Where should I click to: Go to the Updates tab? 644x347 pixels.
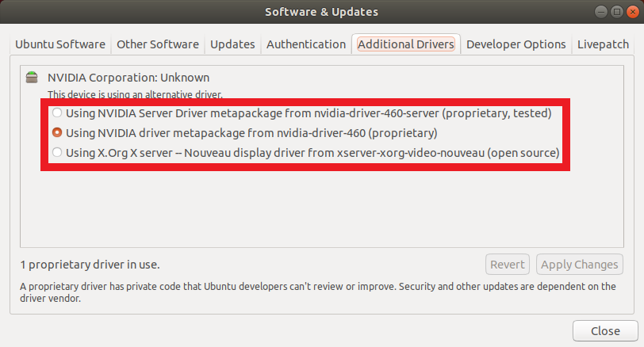[232, 44]
